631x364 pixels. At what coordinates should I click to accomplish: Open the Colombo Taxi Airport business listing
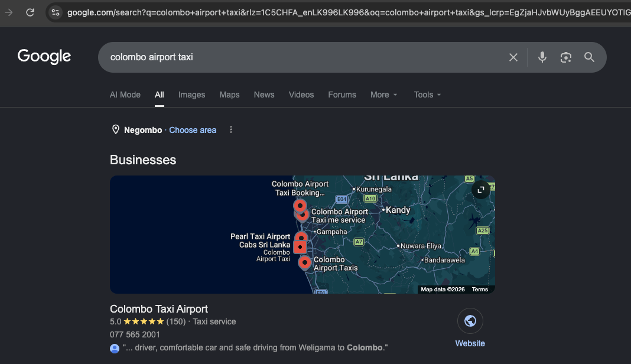pyautogui.click(x=159, y=309)
